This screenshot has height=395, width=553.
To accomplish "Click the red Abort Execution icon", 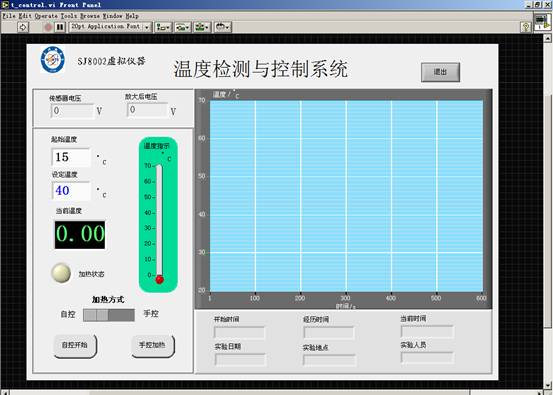I will coord(48,27).
